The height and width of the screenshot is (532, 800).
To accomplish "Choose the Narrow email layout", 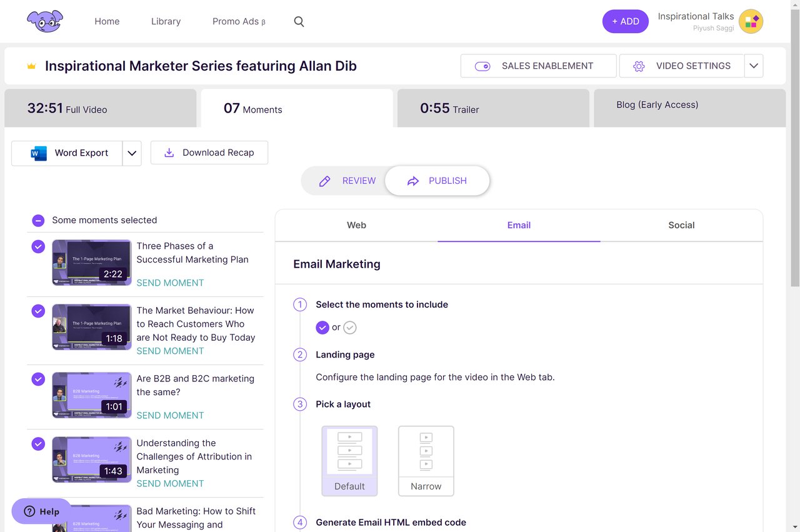I will (426, 461).
